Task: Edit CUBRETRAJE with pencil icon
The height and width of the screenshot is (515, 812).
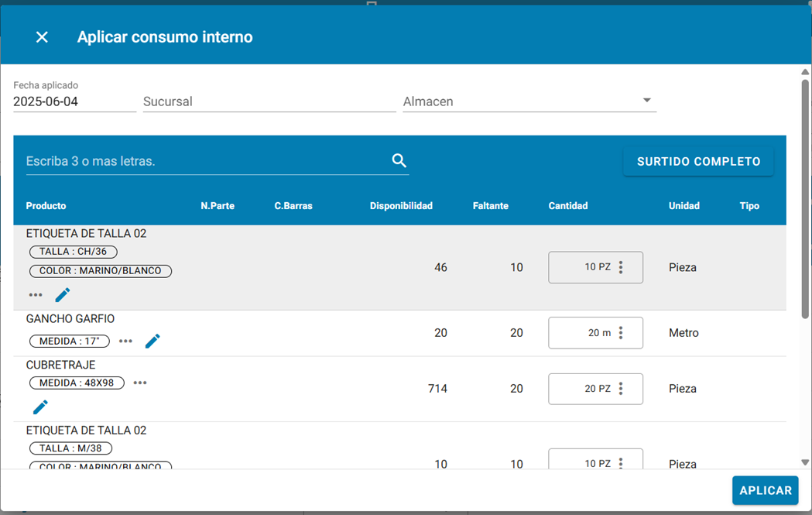Action: click(40, 407)
